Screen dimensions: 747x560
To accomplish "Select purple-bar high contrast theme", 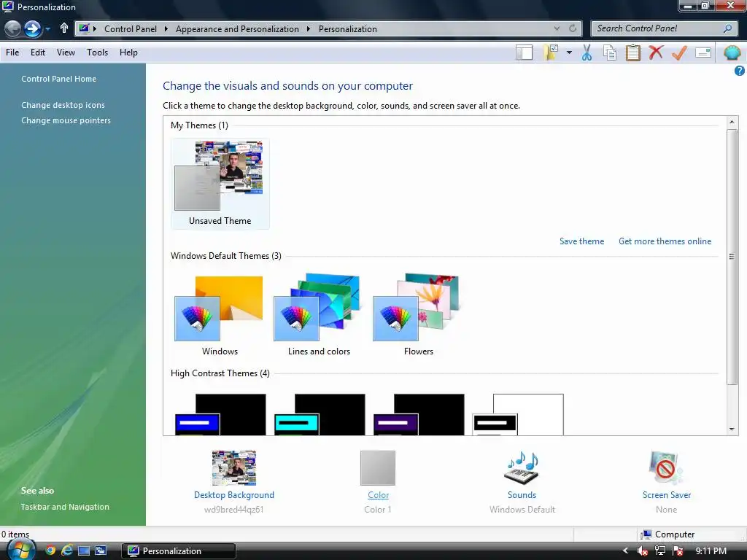I will point(419,414).
